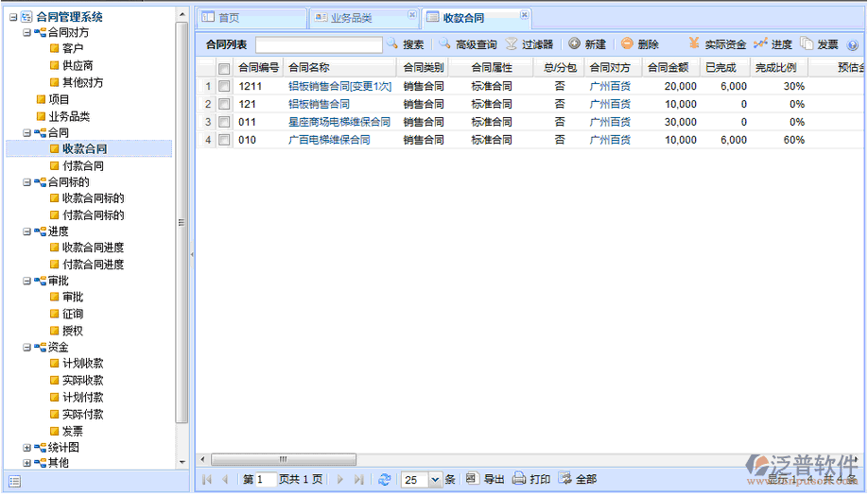Image resolution: width=868 pixels, height=496 pixels.
Task: Click the new (新建) record icon
Action: (574, 44)
